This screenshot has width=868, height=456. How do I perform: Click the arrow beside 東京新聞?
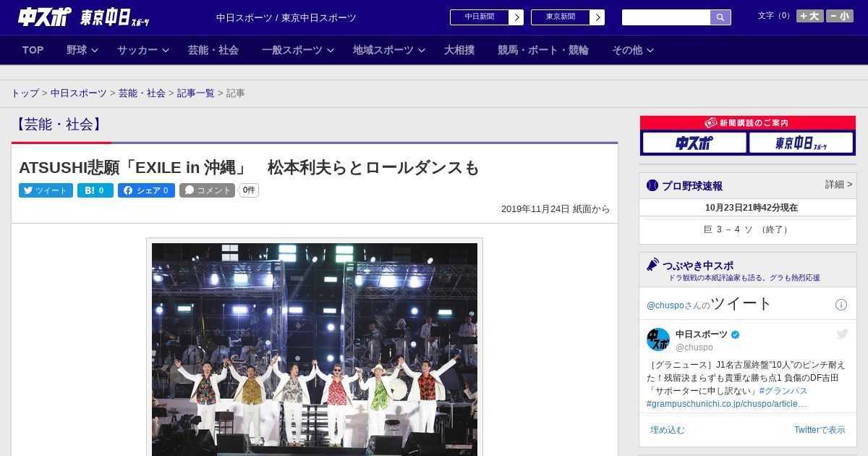pyautogui.click(x=597, y=17)
